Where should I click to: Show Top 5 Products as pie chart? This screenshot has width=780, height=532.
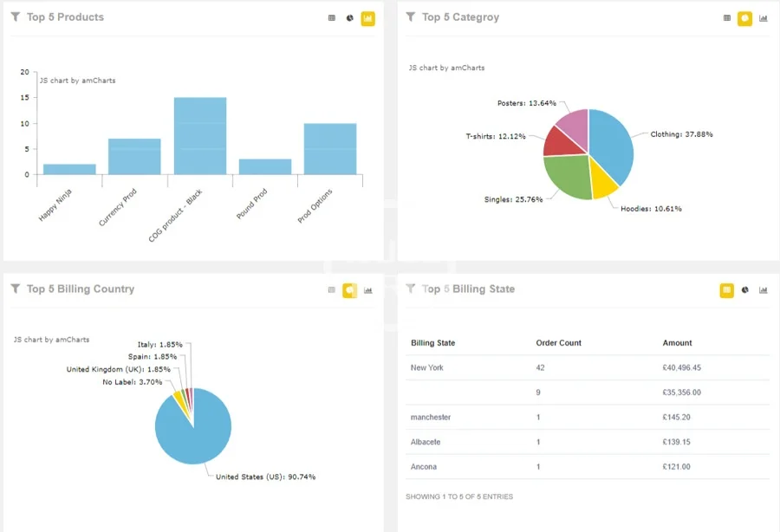[x=349, y=18]
